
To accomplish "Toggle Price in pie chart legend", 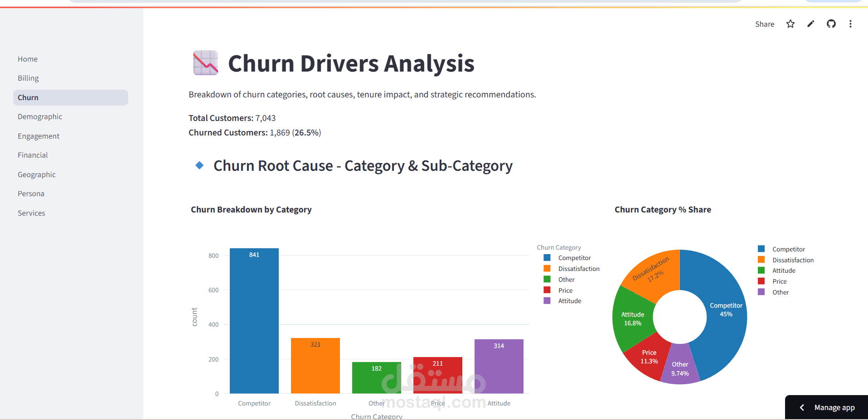I will (773, 281).
